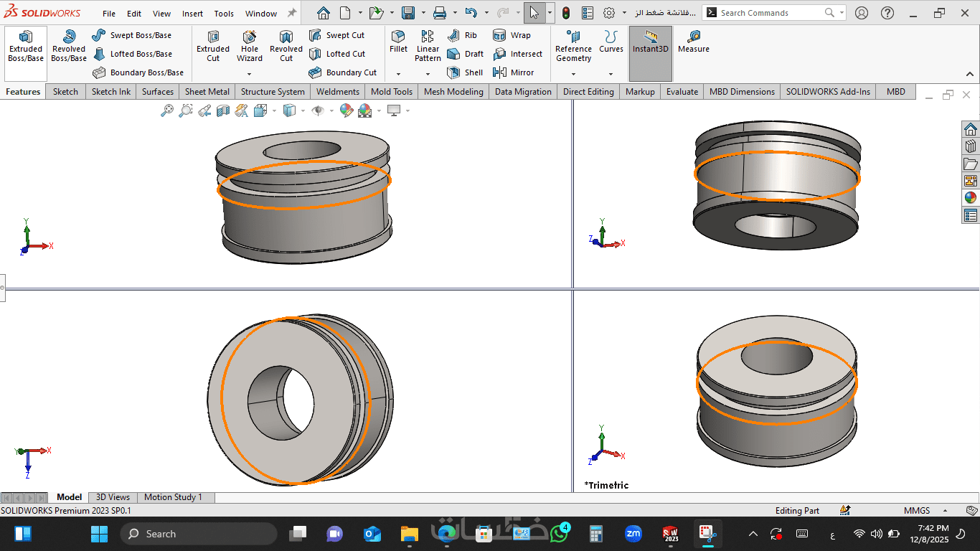Open the MMGS unit system menu
Screen dimensions: 980x551
[x=917, y=511]
